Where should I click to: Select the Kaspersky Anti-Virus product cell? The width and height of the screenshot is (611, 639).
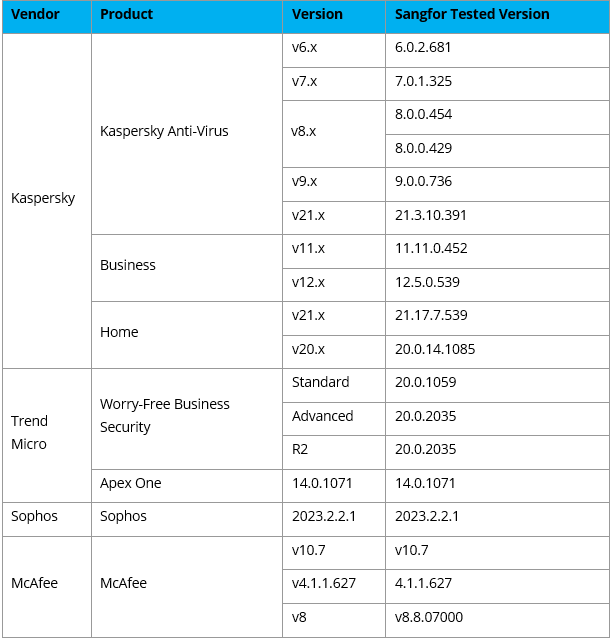point(164,131)
